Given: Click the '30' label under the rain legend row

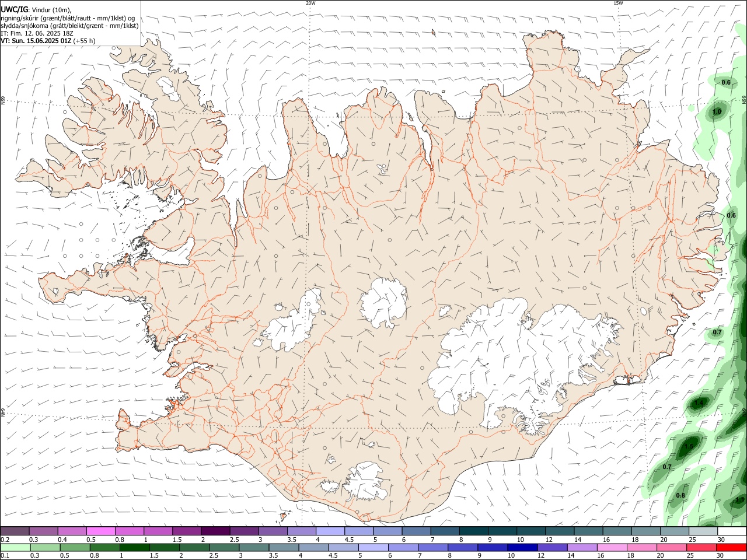Looking at the screenshot, I should tap(720, 555).
